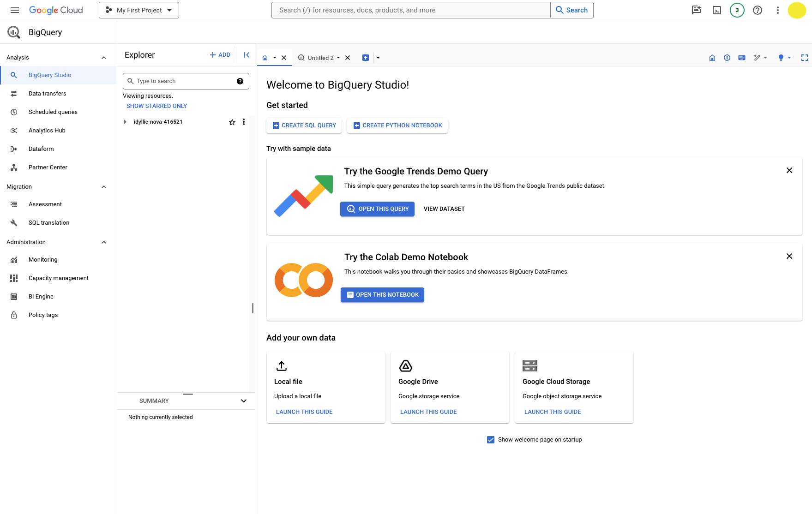Open the My First Project selector dropdown

click(139, 10)
